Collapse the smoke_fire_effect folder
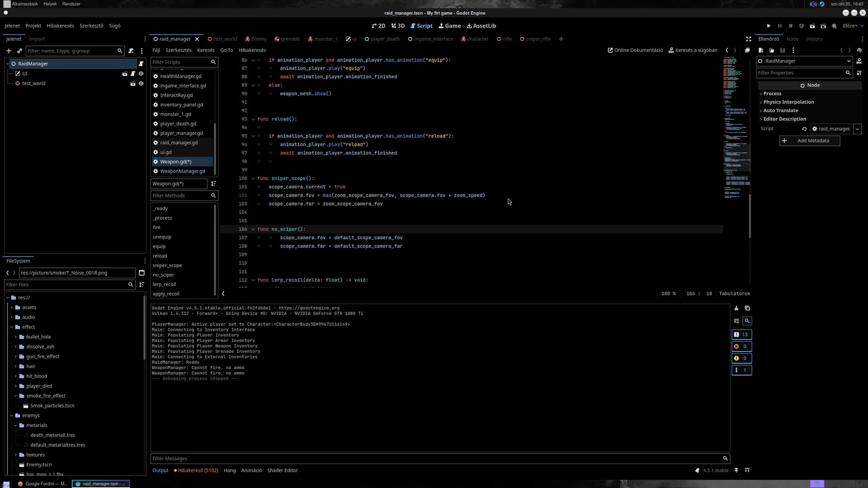868x488 pixels. 16,396
